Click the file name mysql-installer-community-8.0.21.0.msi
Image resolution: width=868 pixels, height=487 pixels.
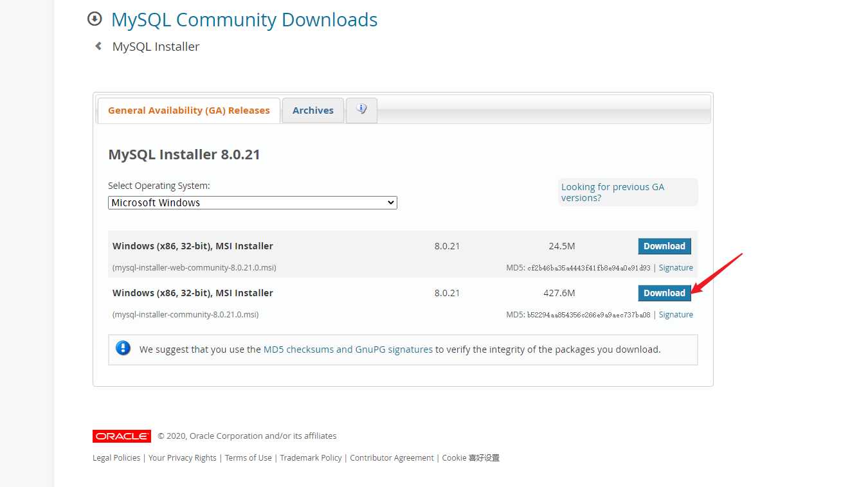185,315
